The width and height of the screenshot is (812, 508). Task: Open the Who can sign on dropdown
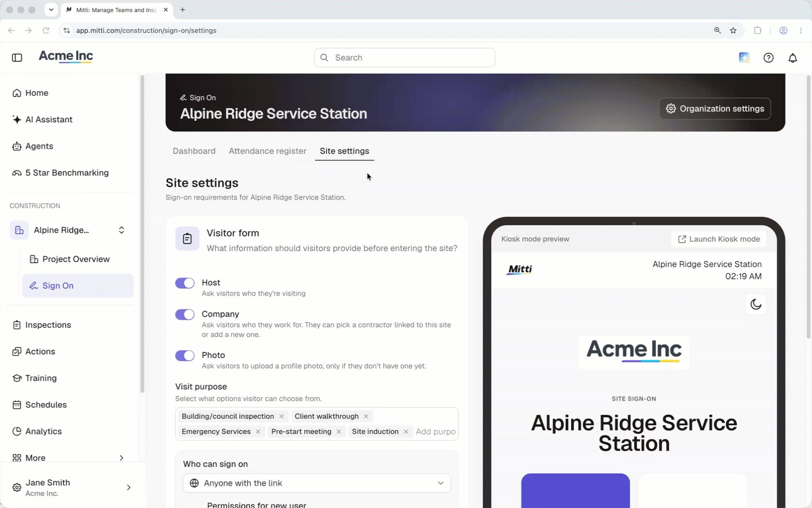pyautogui.click(x=317, y=483)
